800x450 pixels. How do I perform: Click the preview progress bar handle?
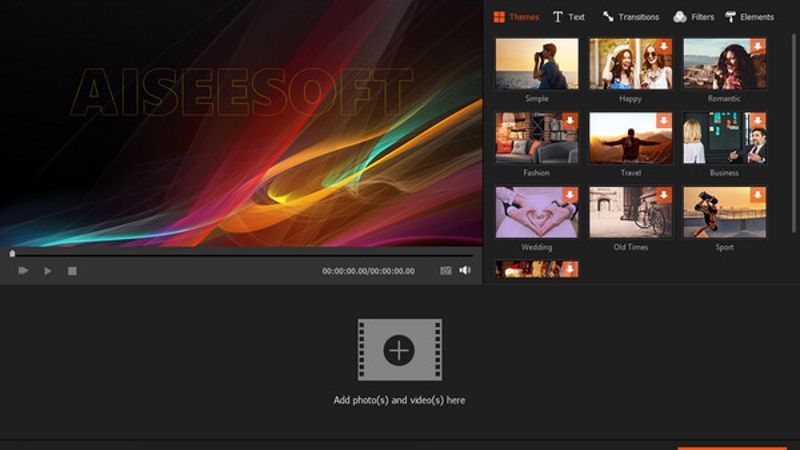click(12, 253)
